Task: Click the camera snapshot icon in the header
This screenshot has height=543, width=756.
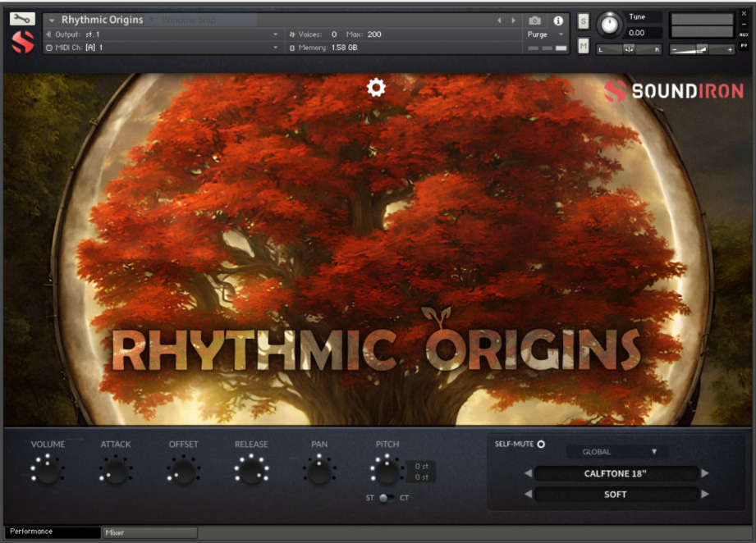Action: tap(534, 21)
